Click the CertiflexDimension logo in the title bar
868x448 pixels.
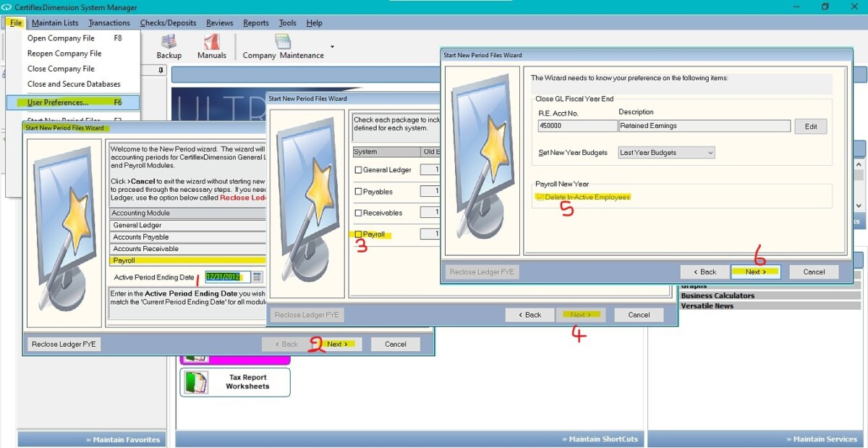point(7,6)
